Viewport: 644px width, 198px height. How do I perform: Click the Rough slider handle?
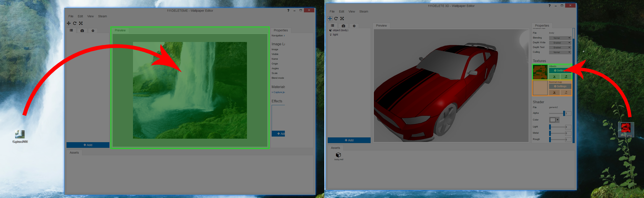(x=550, y=140)
